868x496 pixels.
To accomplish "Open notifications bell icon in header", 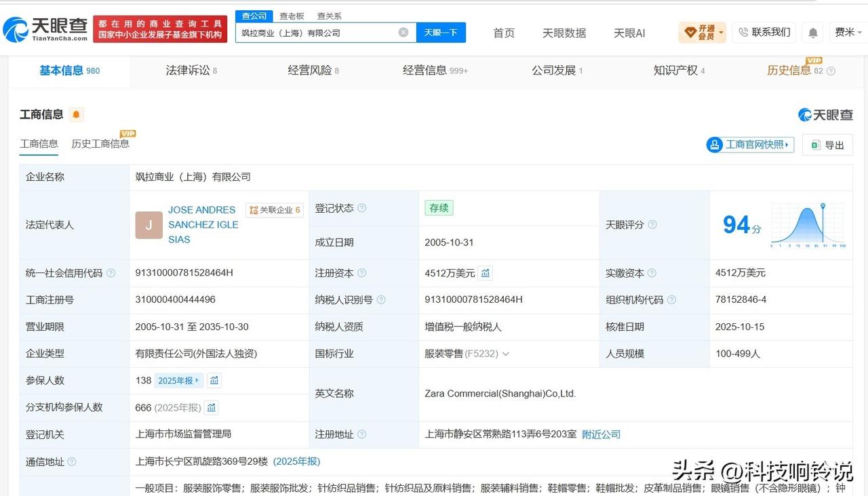I will coord(812,33).
